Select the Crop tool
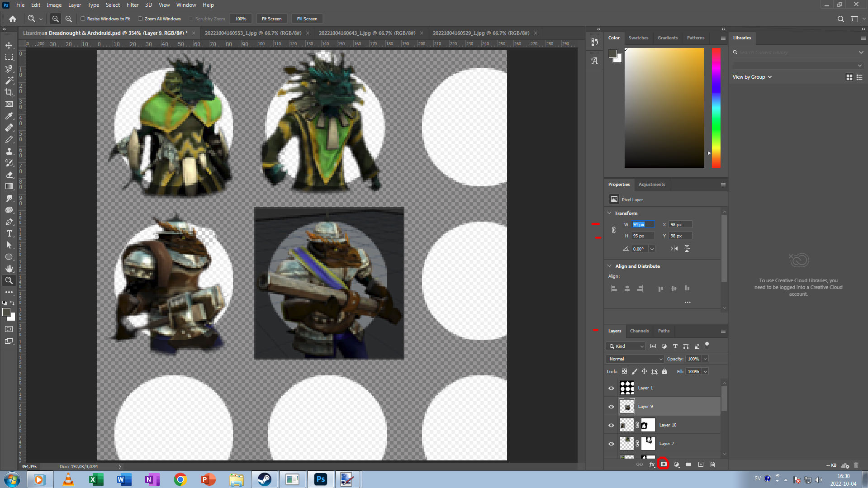The width and height of the screenshot is (868, 488). click(x=9, y=92)
